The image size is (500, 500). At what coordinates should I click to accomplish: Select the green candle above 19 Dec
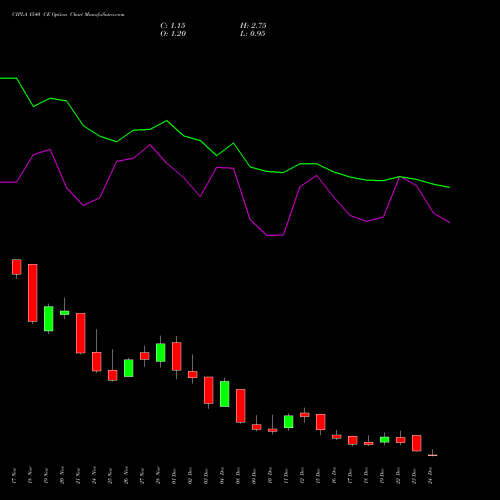click(385, 440)
